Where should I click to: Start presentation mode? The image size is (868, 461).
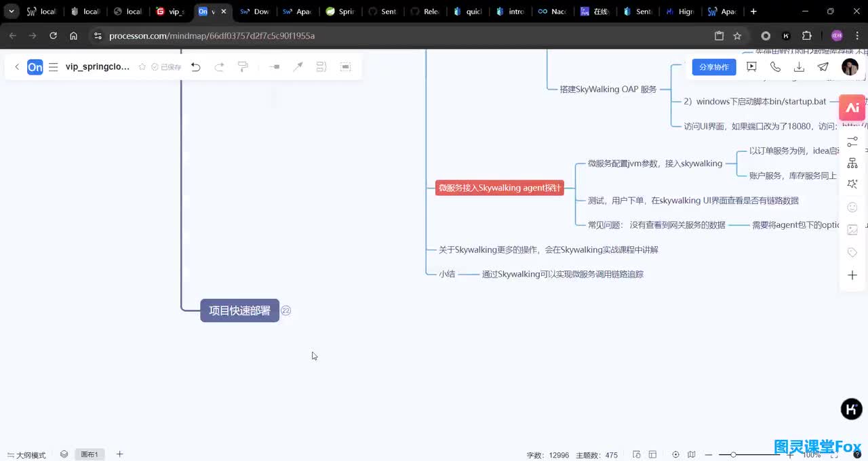click(751, 66)
